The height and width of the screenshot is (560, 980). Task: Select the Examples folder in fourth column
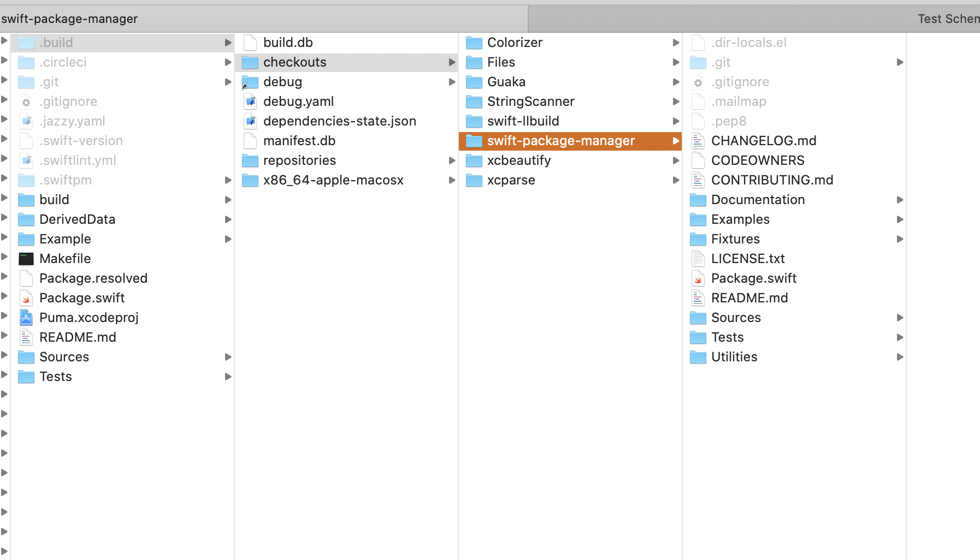pyautogui.click(x=794, y=219)
